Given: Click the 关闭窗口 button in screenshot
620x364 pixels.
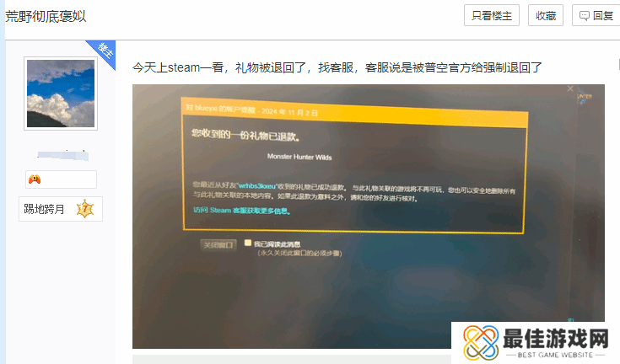Looking at the screenshot, I should pyautogui.click(x=218, y=244).
